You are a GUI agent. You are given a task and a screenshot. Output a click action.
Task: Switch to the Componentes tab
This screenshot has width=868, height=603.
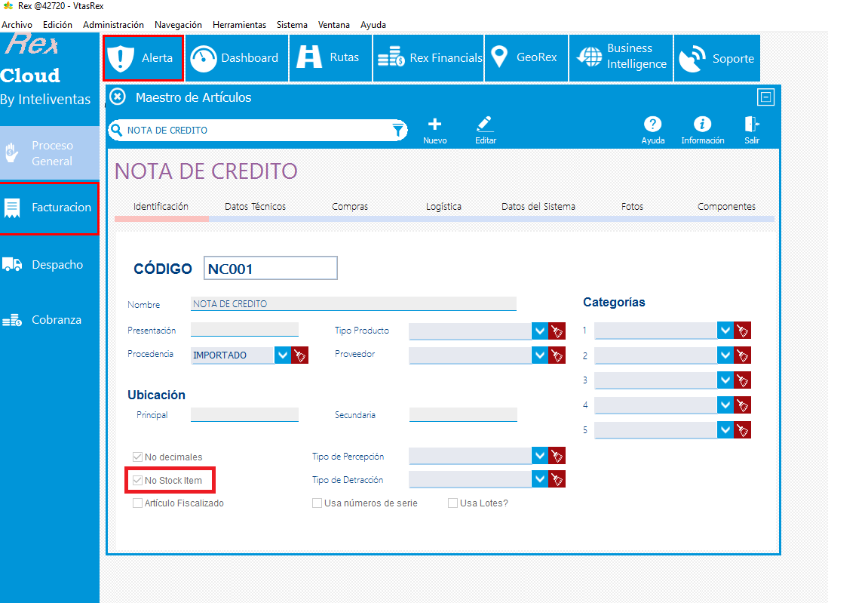click(726, 207)
